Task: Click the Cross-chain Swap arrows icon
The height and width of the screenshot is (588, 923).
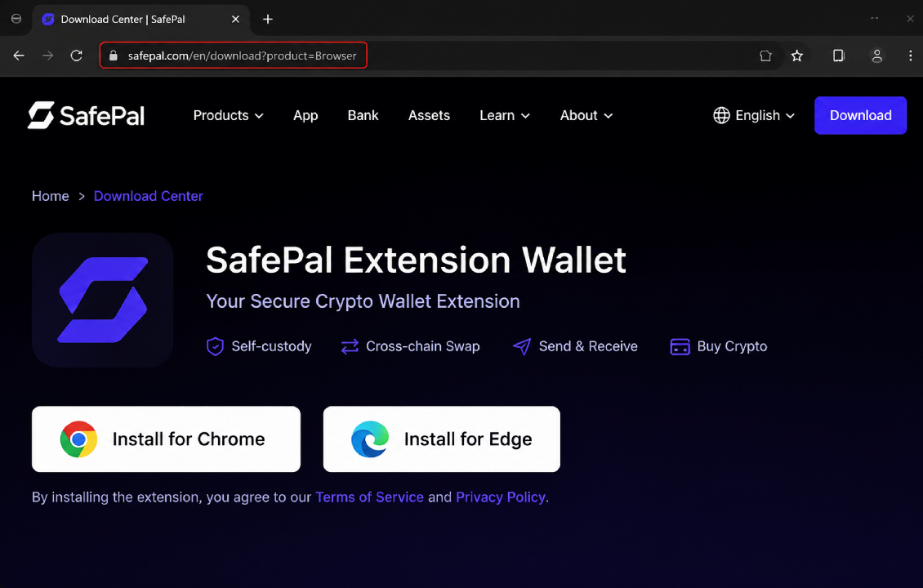Action: tap(350, 346)
